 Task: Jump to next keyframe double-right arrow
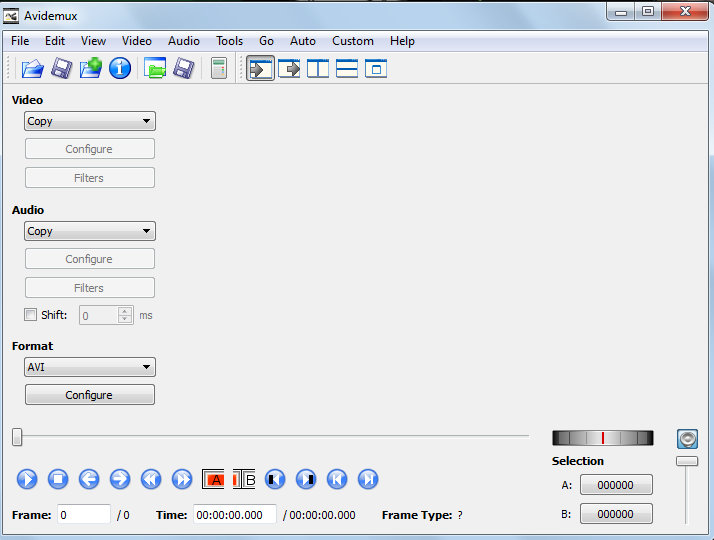[182, 479]
